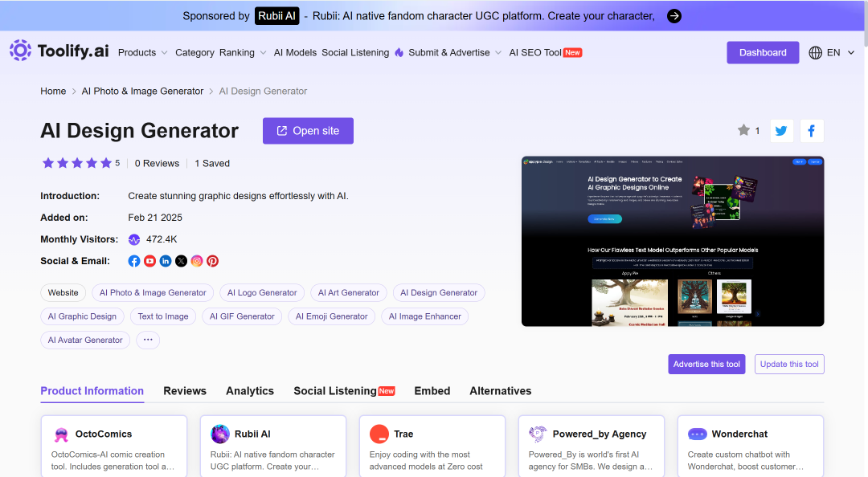Open the Instagram social icon link
This screenshot has height=477, width=868.
[x=197, y=261]
